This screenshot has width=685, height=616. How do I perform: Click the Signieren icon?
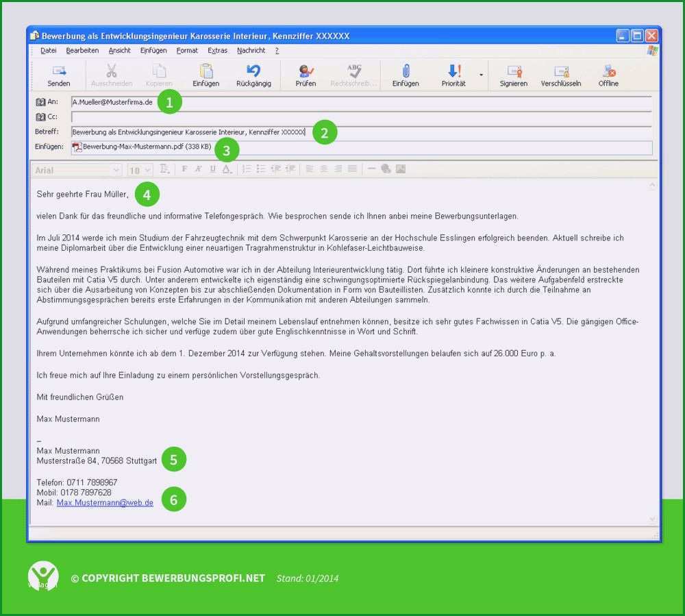click(x=514, y=71)
